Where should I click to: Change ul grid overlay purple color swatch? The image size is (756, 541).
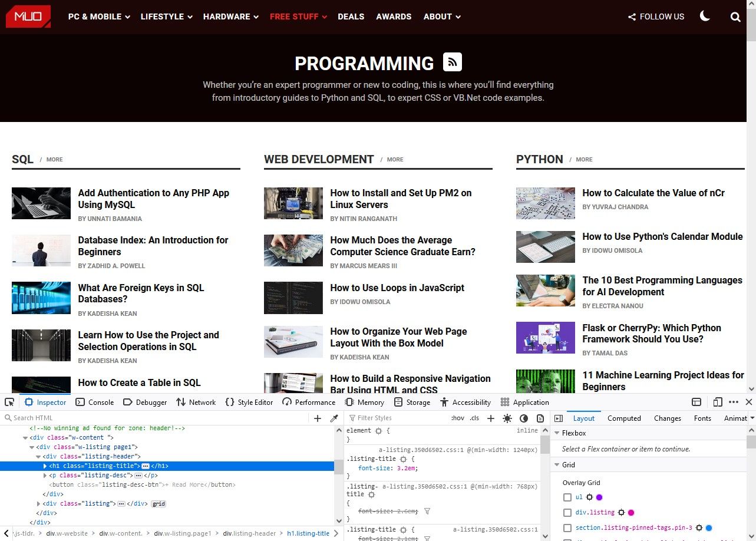[x=599, y=497]
